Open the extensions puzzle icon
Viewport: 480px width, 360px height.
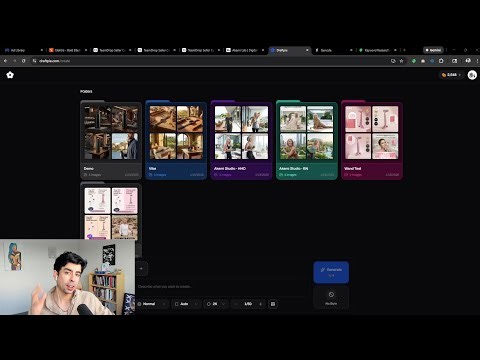point(441,61)
